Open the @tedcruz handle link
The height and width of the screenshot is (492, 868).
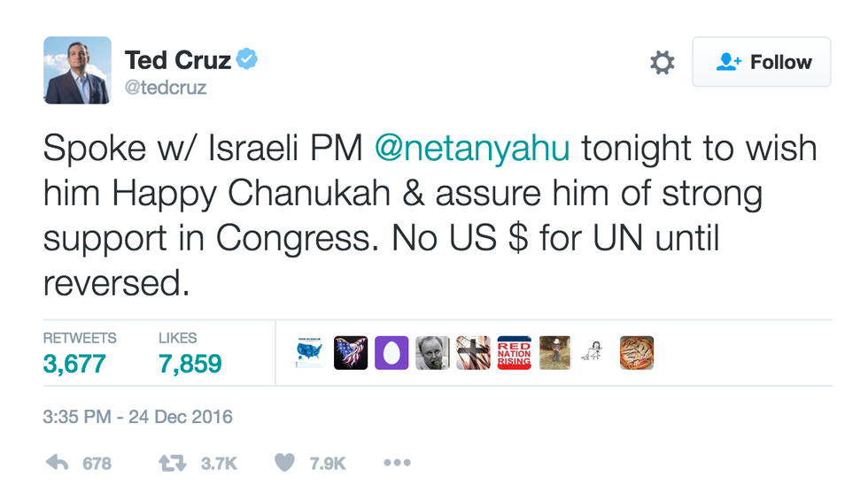tap(166, 88)
